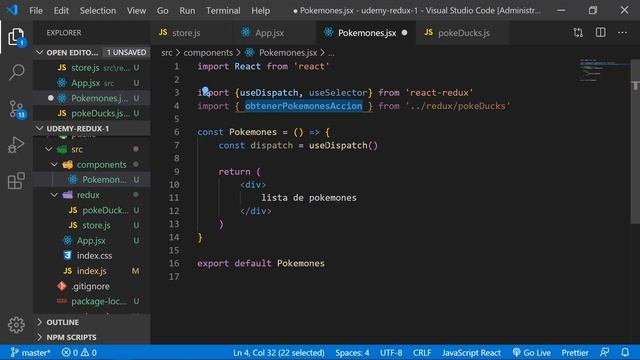Viewport: 640px width, 360px height.
Task: Select the Pokemones.jsx editor tab
Action: pos(366,33)
